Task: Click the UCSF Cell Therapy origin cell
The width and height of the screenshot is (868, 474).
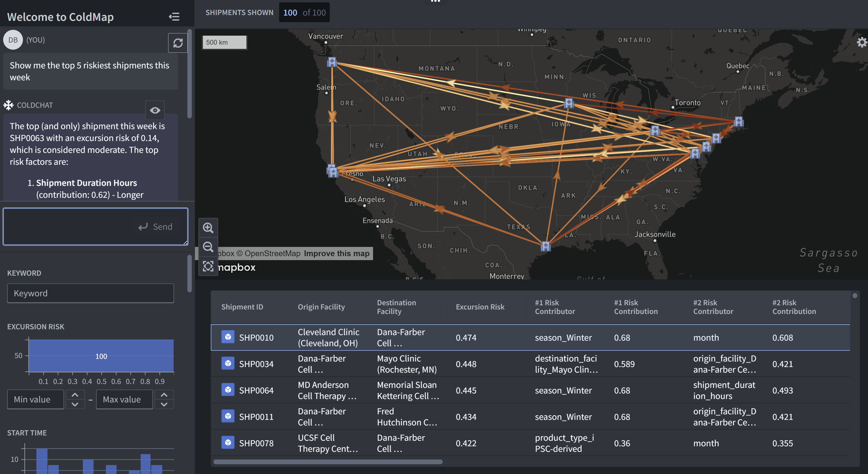Action: (x=327, y=443)
